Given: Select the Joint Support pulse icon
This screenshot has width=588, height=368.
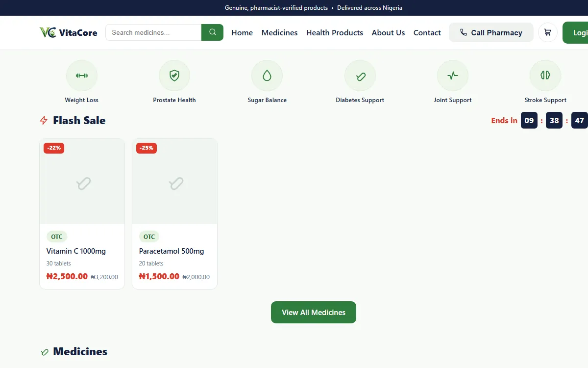Looking at the screenshot, I should coord(453,76).
